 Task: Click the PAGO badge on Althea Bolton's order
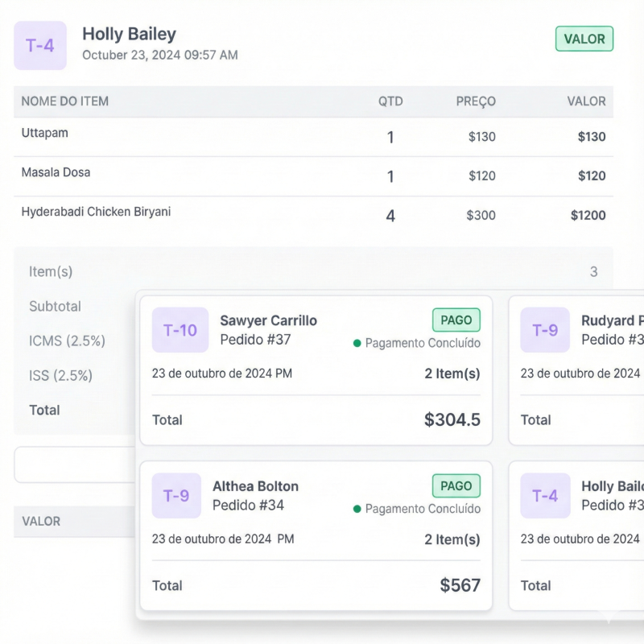click(456, 486)
